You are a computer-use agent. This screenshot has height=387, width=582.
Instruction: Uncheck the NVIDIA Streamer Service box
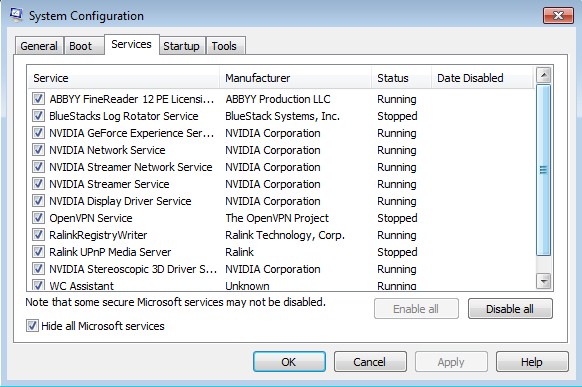coord(38,184)
